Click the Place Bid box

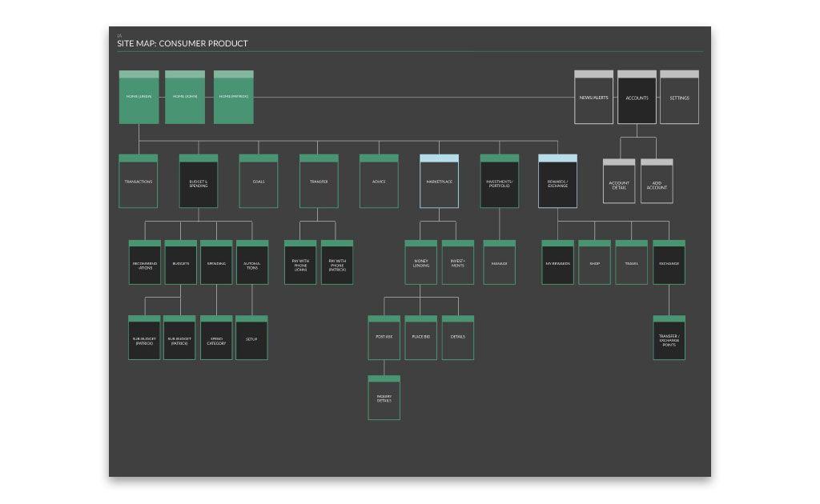pyautogui.click(x=420, y=338)
